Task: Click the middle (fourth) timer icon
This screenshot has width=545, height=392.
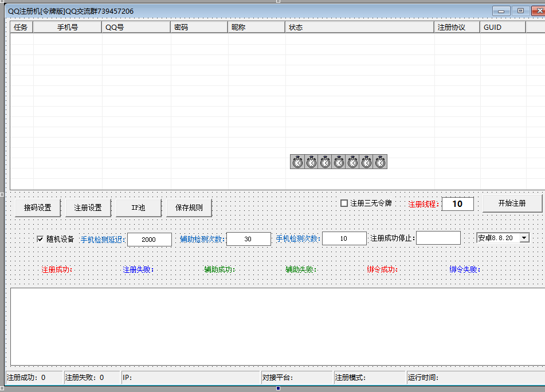Action: click(x=339, y=162)
